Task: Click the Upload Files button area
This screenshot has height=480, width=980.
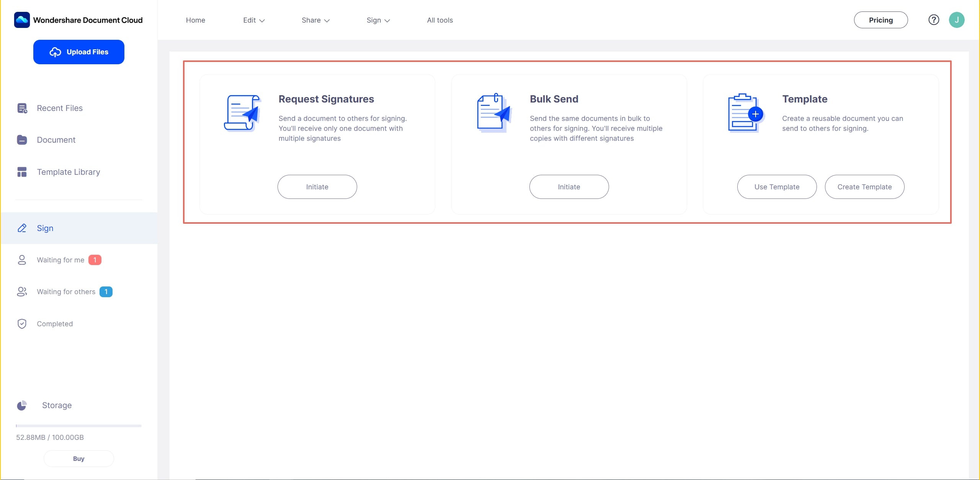Action: click(x=79, y=51)
